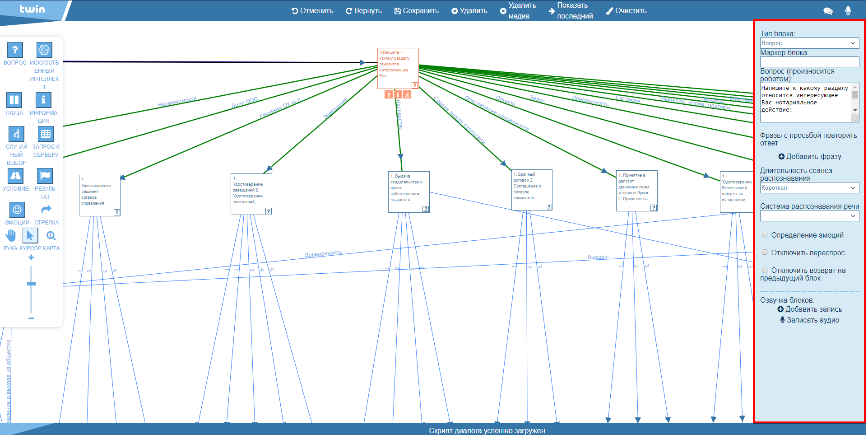
Task: Open the Карта zoom tool
Action: tap(51, 236)
